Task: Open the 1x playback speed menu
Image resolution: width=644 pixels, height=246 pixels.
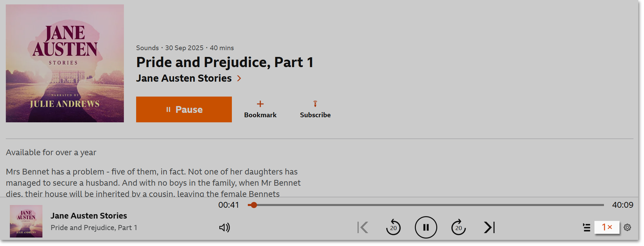Action: point(607,227)
